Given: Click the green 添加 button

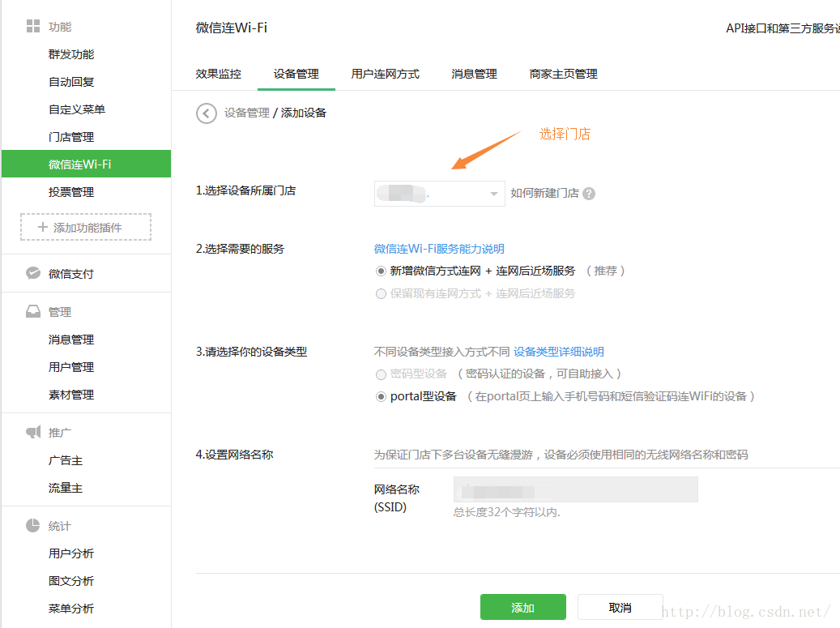Looking at the screenshot, I should 522,607.
